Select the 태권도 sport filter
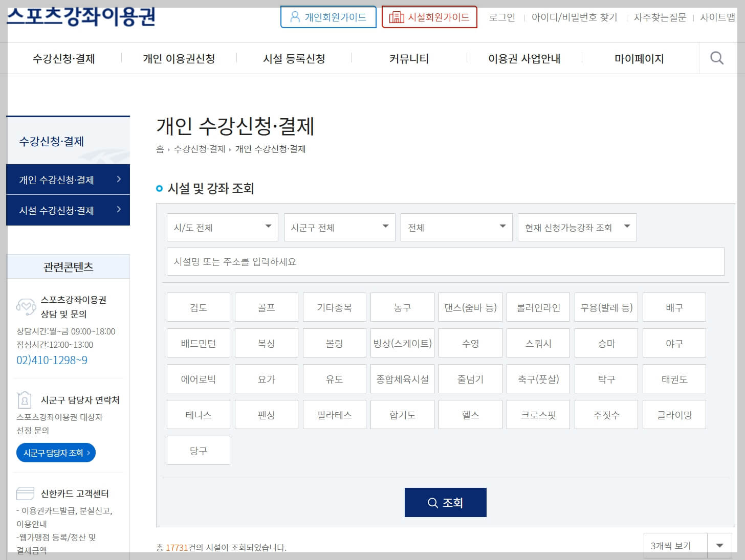The image size is (745, 560). [674, 378]
